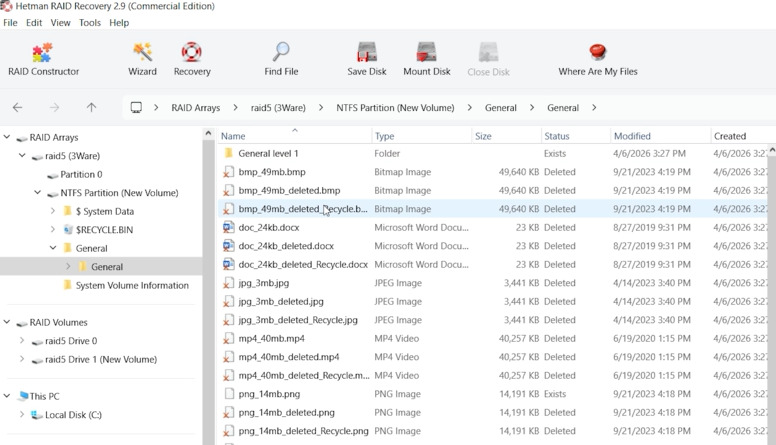Image resolution: width=776 pixels, height=445 pixels.
Task: Select the file bmp_49mb_deleted.bmp
Action: pos(289,191)
